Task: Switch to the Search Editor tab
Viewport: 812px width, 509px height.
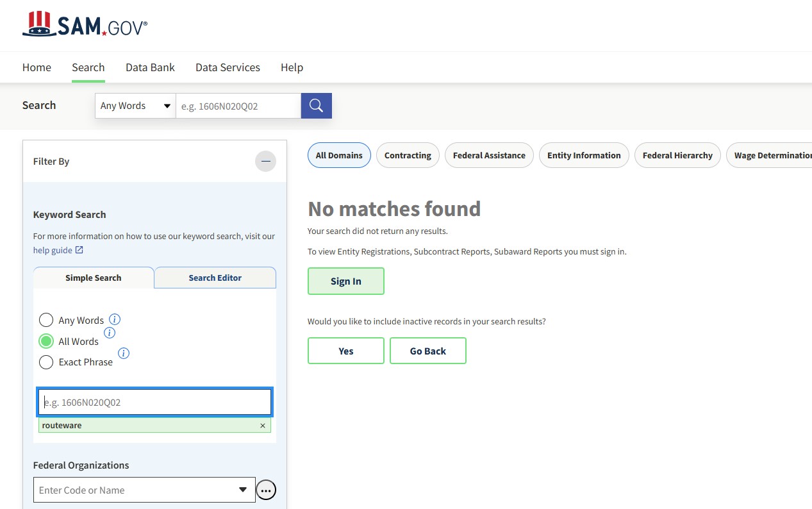Action: [x=215, y=278]
